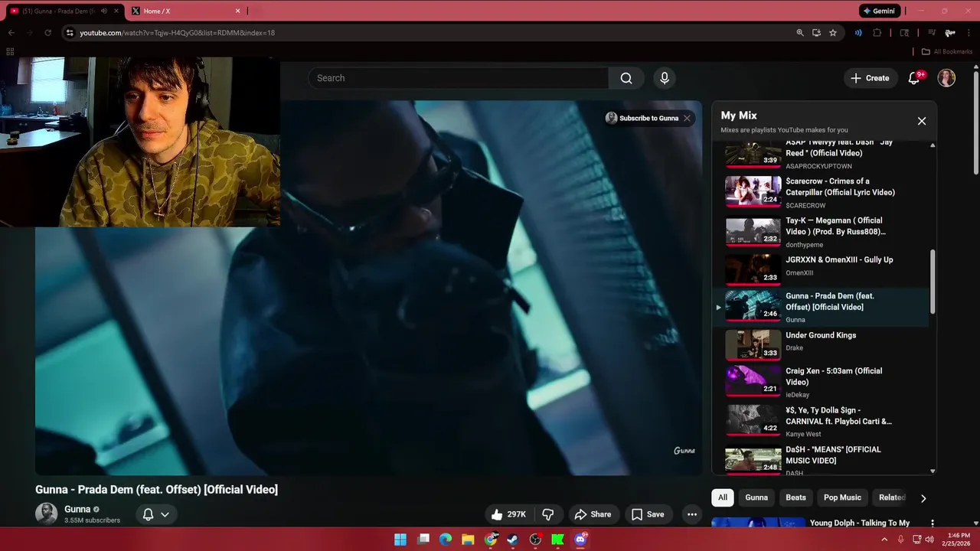This screenshot has width=980, height=551.
Task: Play Da$H MEANS from the mix
Action: pos(820,460)
